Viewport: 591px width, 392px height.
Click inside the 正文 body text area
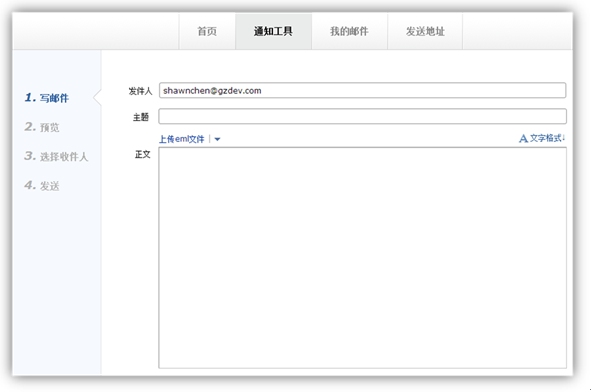click(362, 257)
